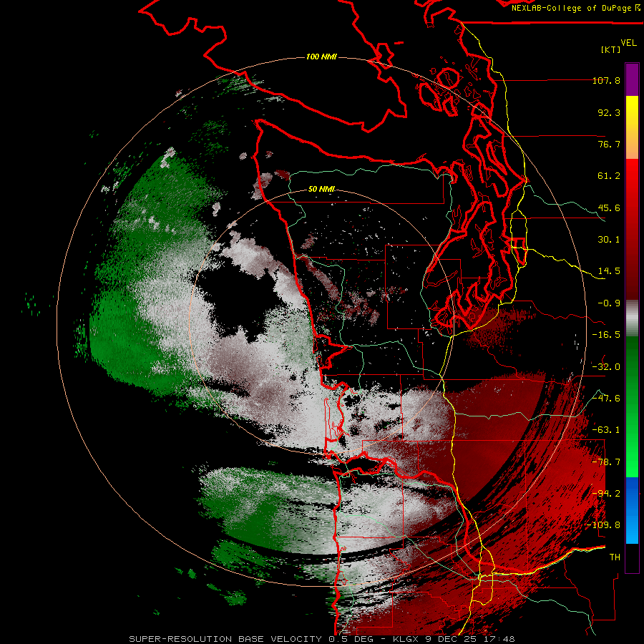Viewport: 644px width, 644px height.
Task: Click the 14.5 legend value
Action: click(609, 271)
